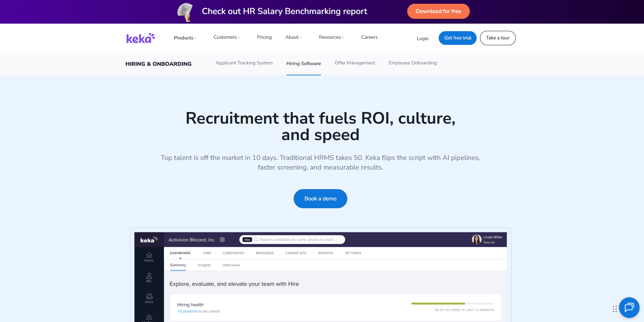The width and height of the screenshot is (644, 322).
Task: Click the banner text about Salary Benchmarking report
Action: 284,11
